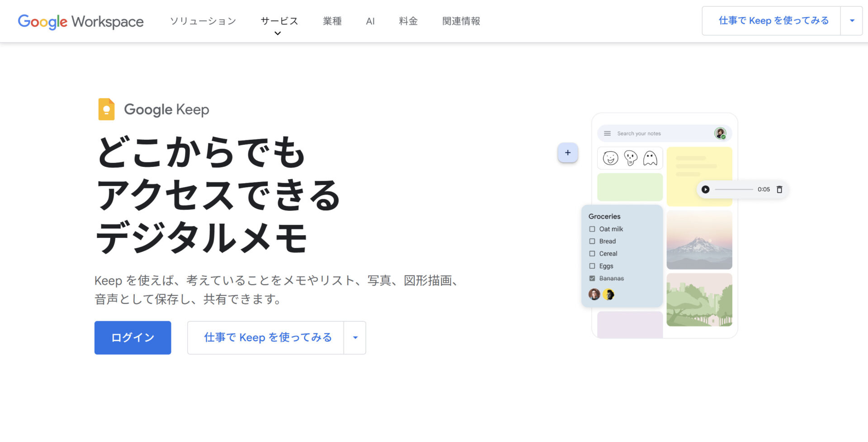Click the plus button to create a note
This screenshot has width=868, height=442.
tap(568, 152)
